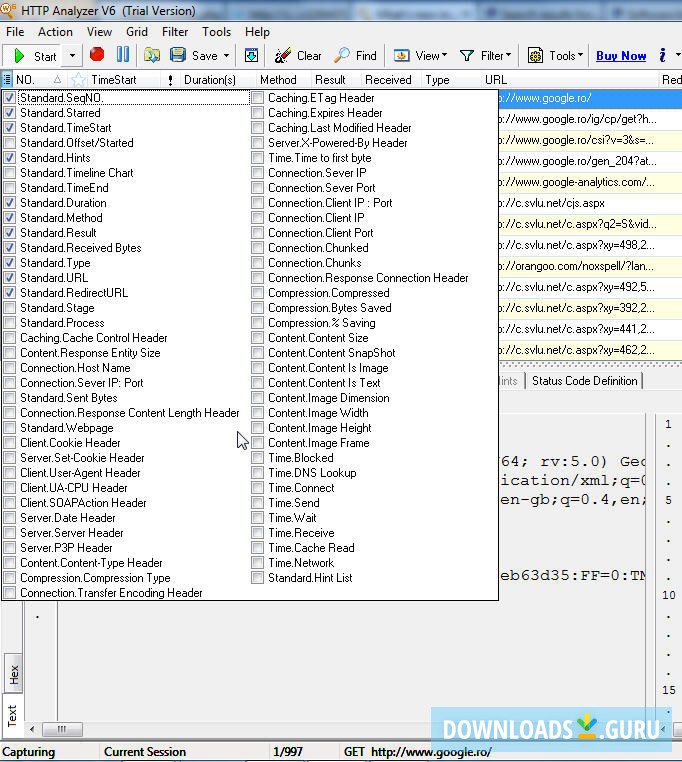Click the Filter funnel icon
Image resolution: width=682 pixels, height=762 pixels.
pyautogui.click(x=467, y=56)
